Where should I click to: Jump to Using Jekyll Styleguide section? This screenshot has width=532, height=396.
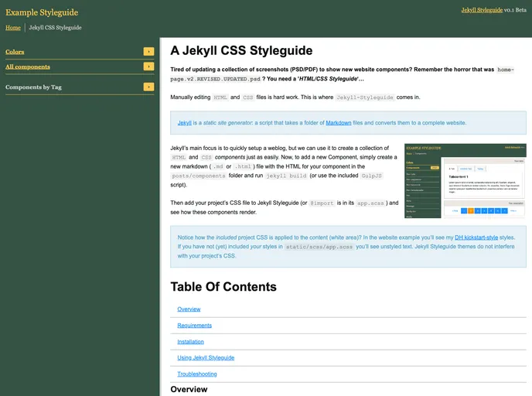206,357
